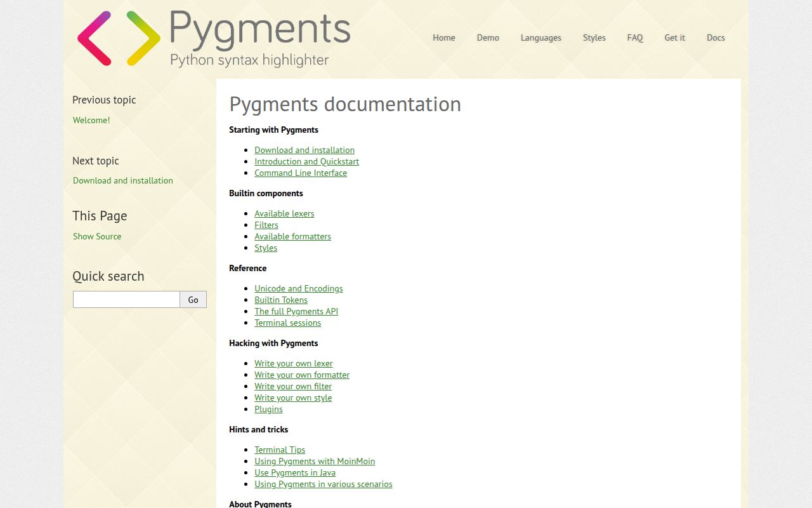Open Write your own formatter
The image size is (812, 508).
[x=302, y=375]
